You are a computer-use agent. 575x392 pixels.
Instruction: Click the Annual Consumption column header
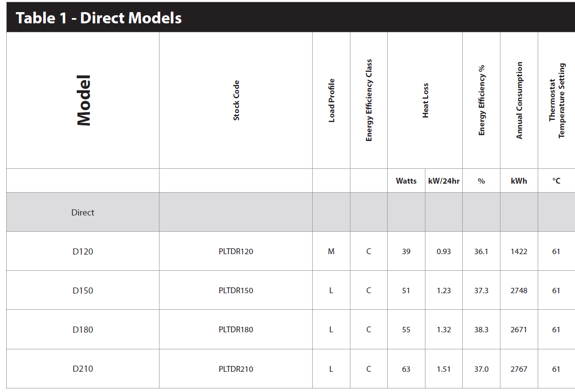tap(519, 101)
